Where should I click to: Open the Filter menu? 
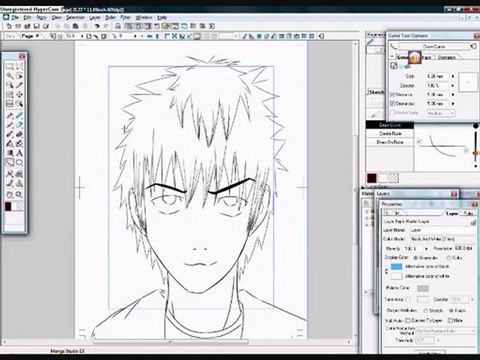click(125, 17)
